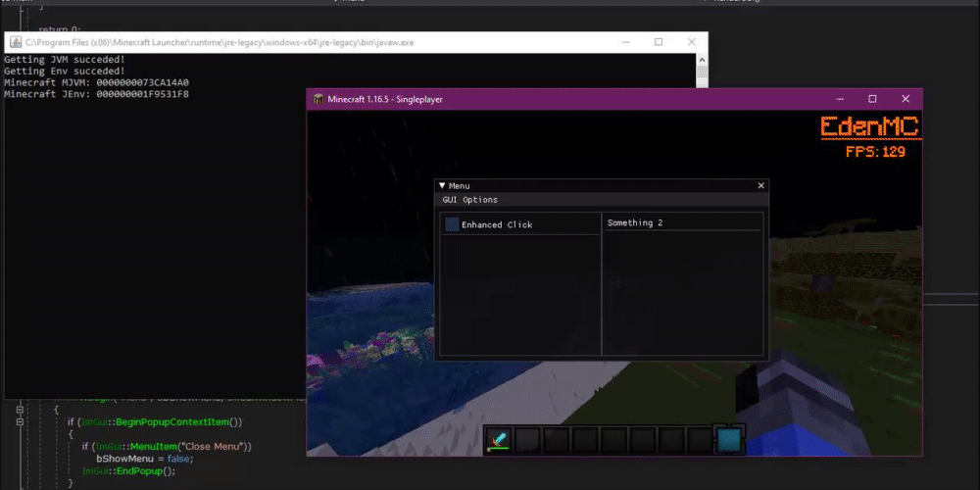Viewport: 980px width, 490px height.
Task: Close the ImGui Menu overlay
Action: [x=760, y=185]
